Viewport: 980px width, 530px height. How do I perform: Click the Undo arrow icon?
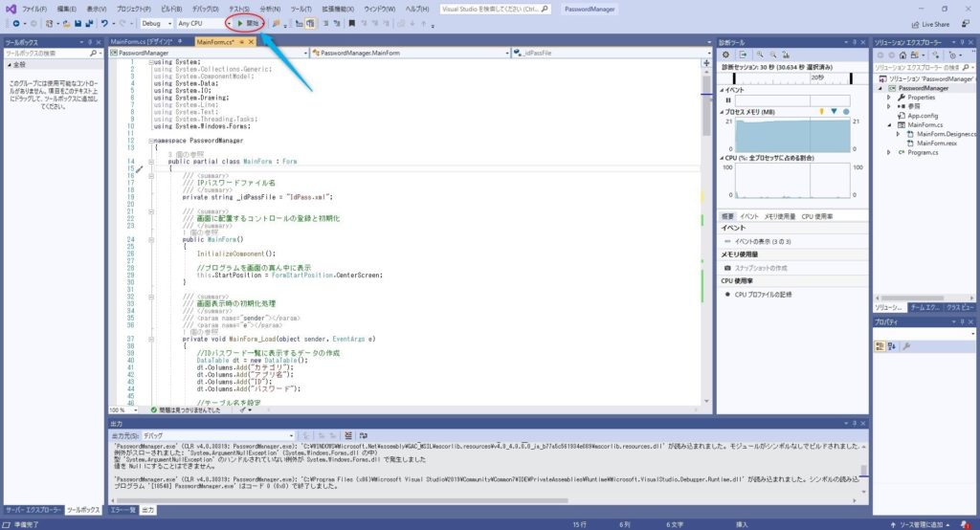[x=103, y=22]
